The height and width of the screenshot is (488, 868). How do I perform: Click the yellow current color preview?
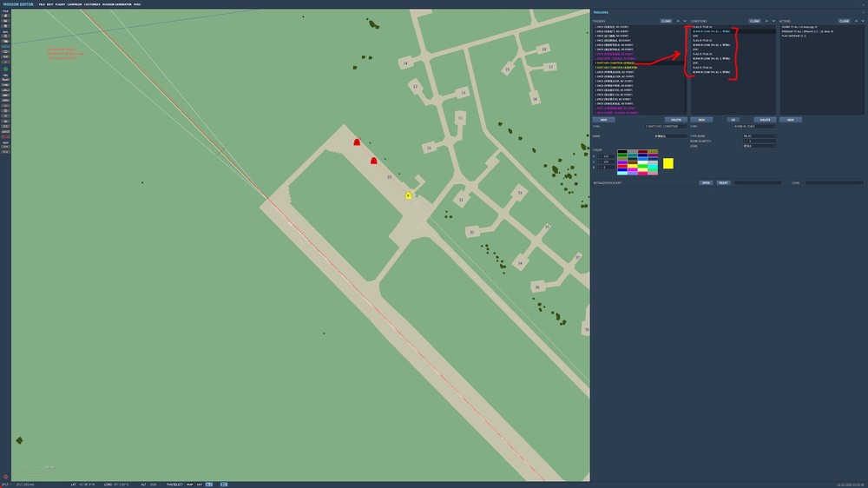coord(668,163)
